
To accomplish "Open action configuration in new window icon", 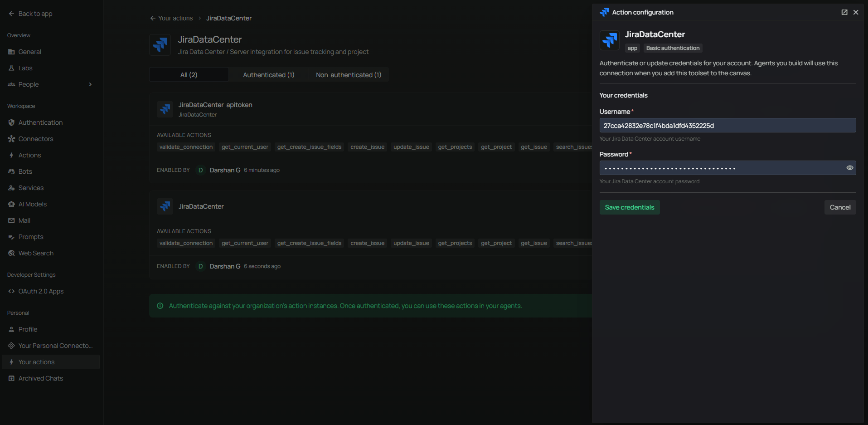I will point(844,12).
